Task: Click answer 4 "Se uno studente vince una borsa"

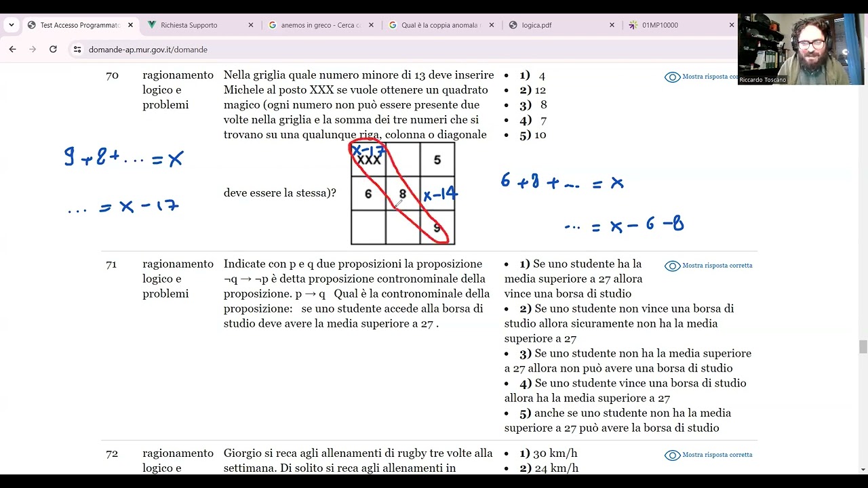Action: 625,390
